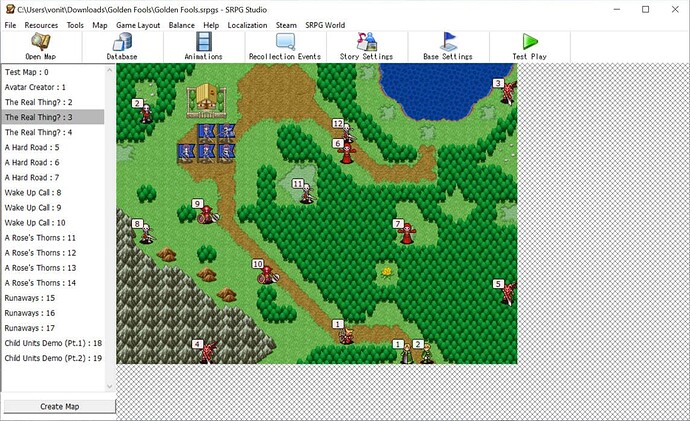This screenshot has height=421, width=690.
Task: Open Recollection Events toolbar icon
Action: (285, 42)
